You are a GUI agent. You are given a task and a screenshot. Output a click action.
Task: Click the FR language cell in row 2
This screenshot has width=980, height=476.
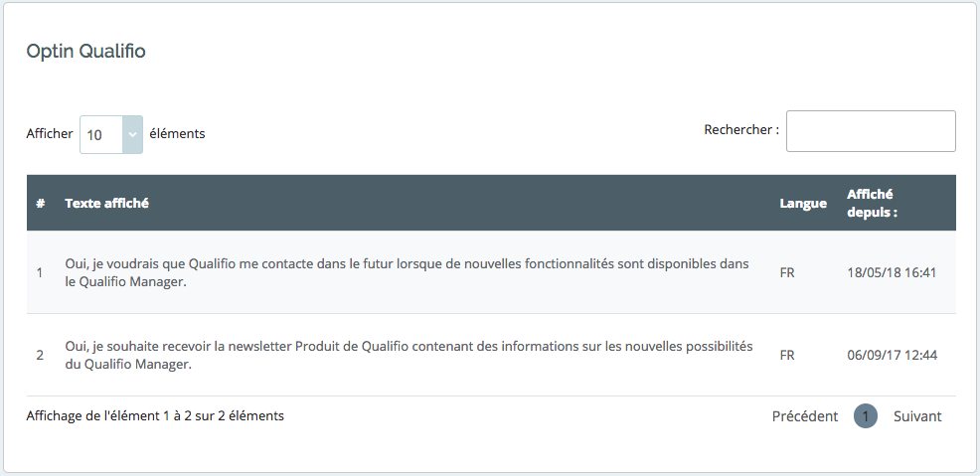787,356
